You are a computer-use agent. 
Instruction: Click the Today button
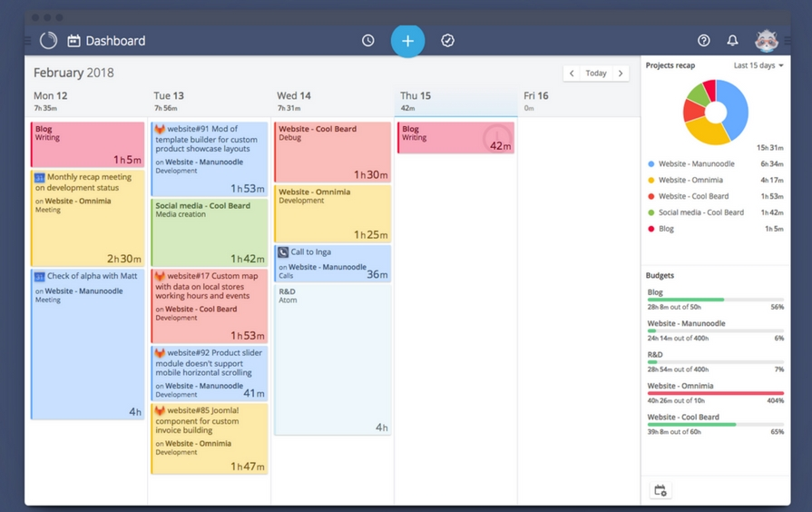[x=596, y=73]
